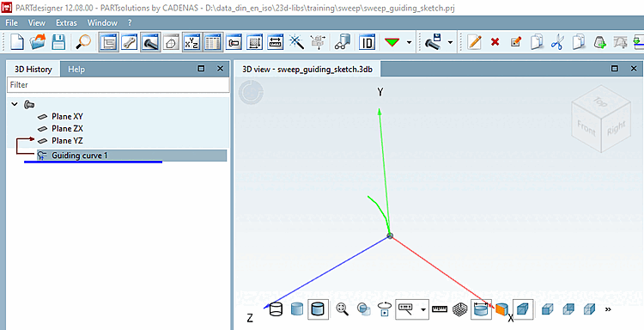This screenshot has height=330, width=644.
Task: Toggle the perspective cube view icon
Action: click(523, 309)
